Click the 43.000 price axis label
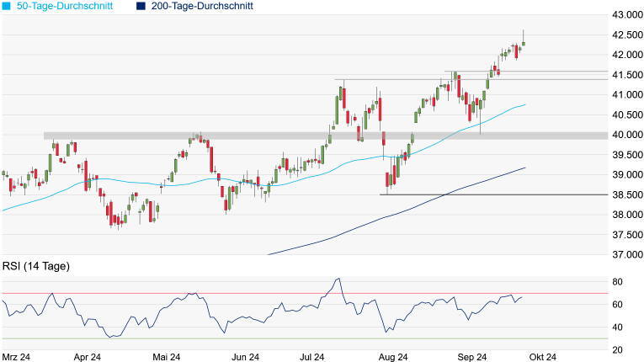 tap(627, 15)
